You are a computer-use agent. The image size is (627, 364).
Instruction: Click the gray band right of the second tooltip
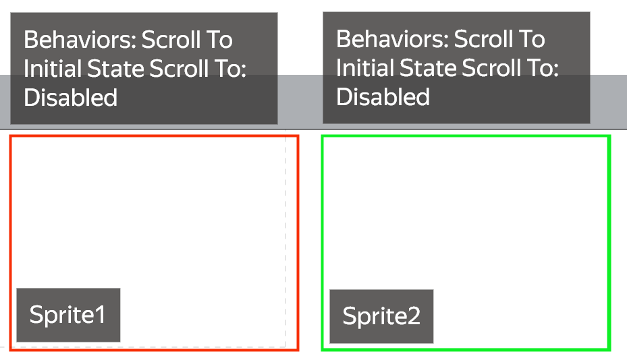[x=609, y=102]
